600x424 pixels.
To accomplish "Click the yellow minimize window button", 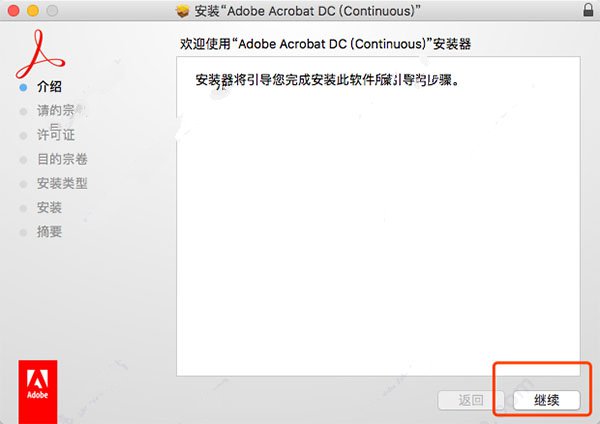I will (33, 11).
